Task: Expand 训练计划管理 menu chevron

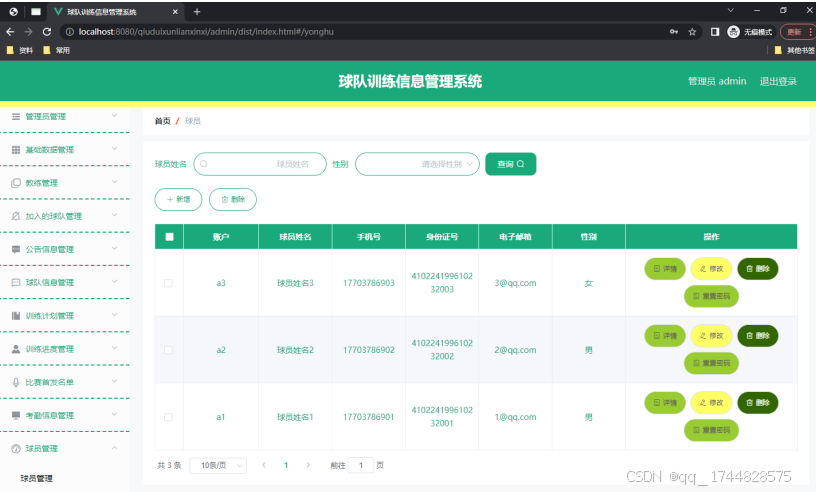Action: pos(114,315)
